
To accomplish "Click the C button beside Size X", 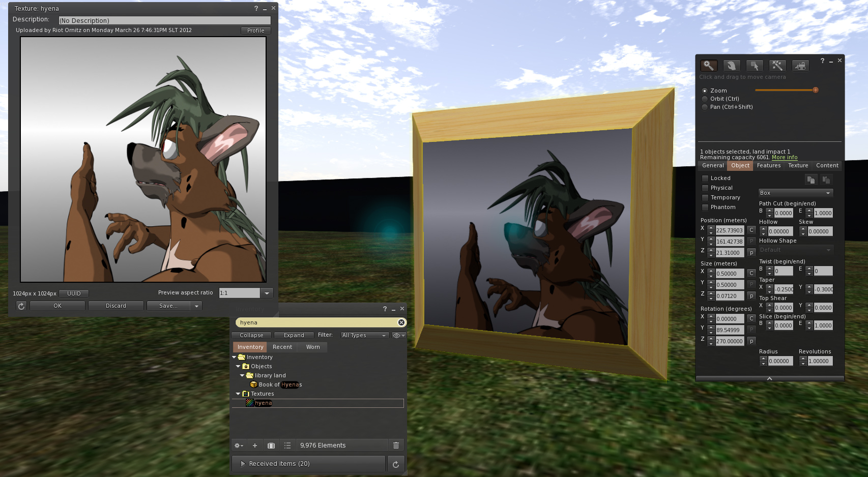I will [x=751, y=273].
